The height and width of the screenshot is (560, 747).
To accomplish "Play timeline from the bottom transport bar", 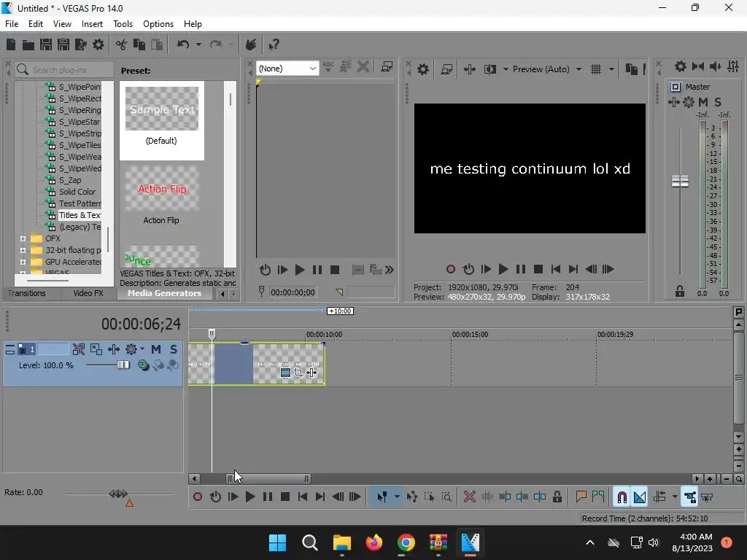I will point(249,497).
